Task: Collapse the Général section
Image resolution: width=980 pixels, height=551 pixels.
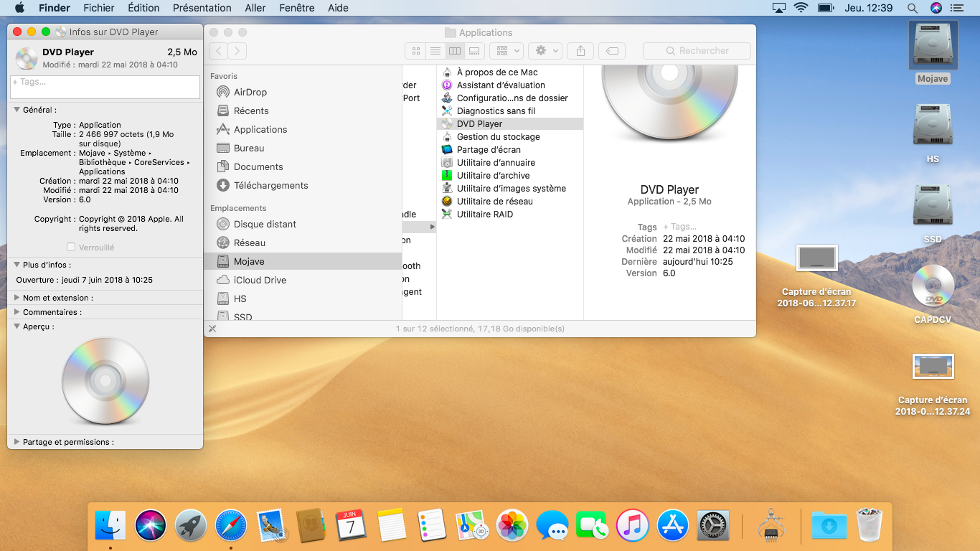Action: point(17,110)
